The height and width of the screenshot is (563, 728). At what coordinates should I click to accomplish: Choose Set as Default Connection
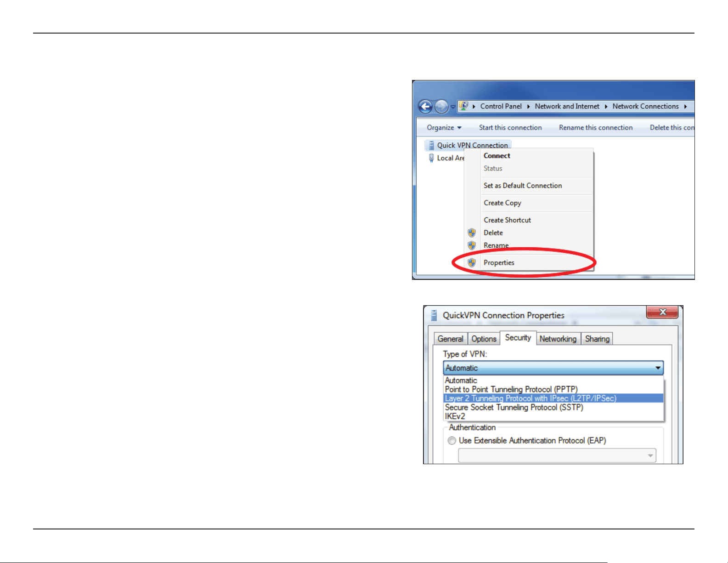[x=523, y=186]
